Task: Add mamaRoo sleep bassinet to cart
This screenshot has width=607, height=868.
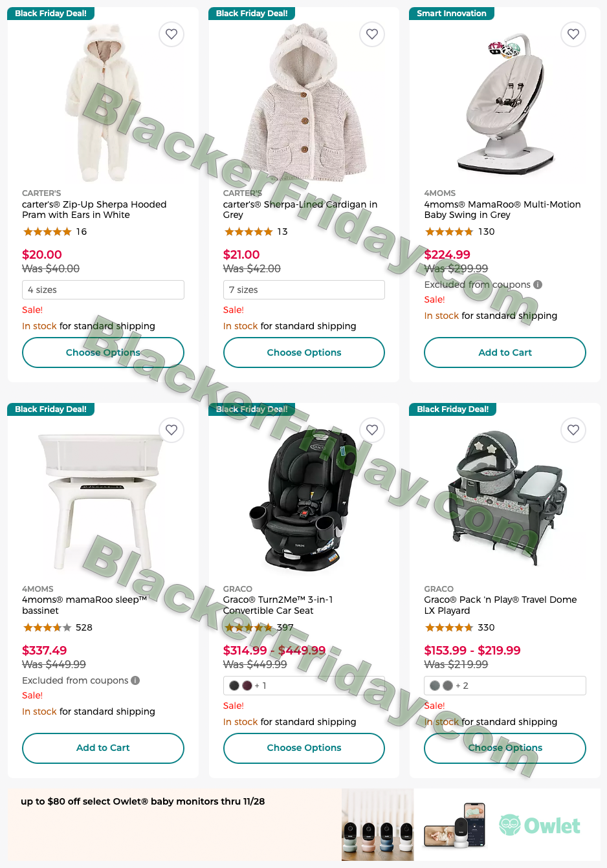Action: pos(103,748)
